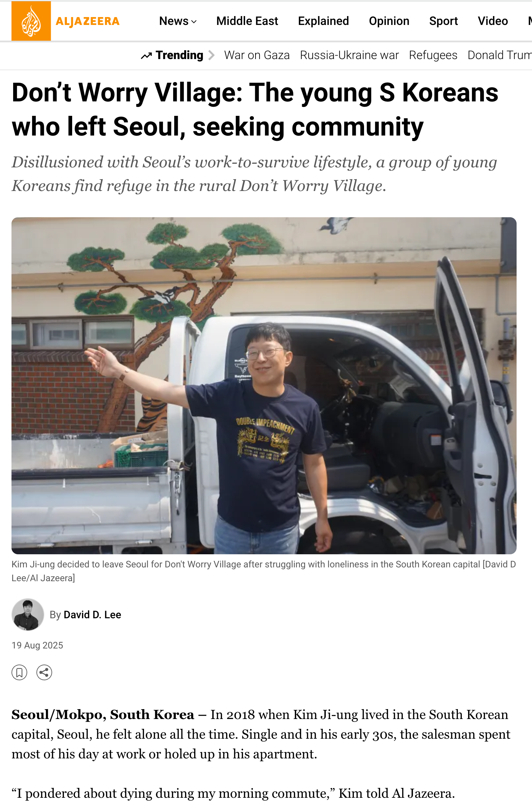Open the Video section
The height and width of the screenshot is (804, 532).
pyautogui.click(x=493, y=21)
